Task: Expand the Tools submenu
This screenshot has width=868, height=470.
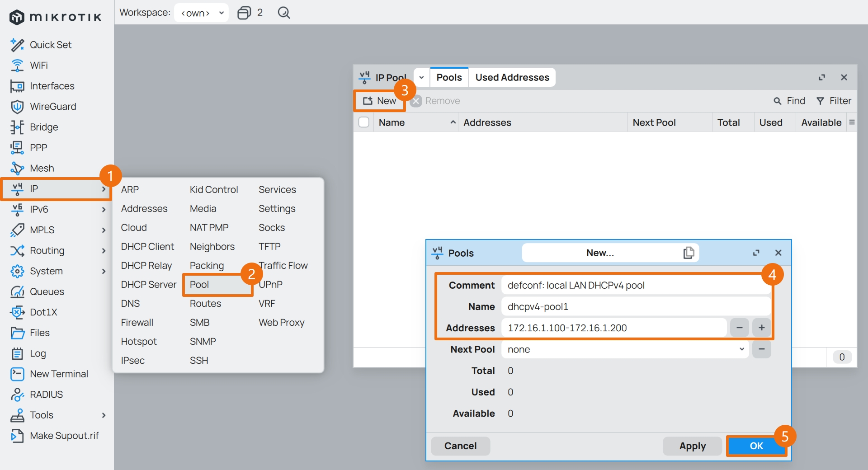Action: 104,415
